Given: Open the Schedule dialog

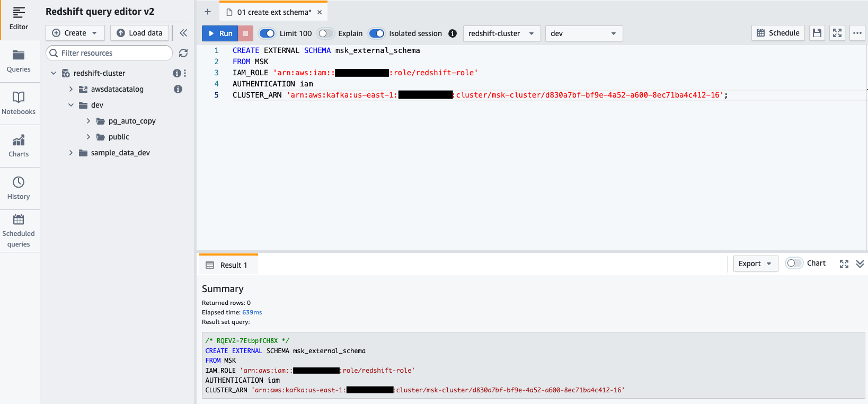Looking at the screenshot, I should click(778, 33).
